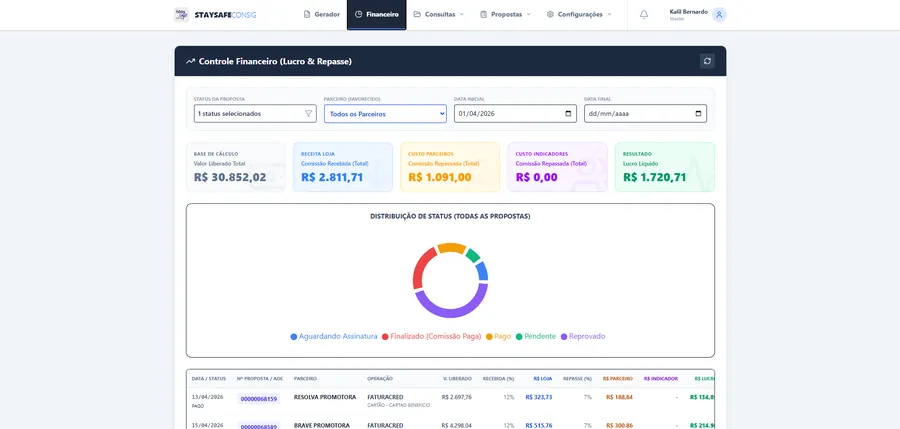Click the Distribuição de Status chart title
The width and height of the screenshot is (900, 429).
pyautogui.click(x=450, y=217)
